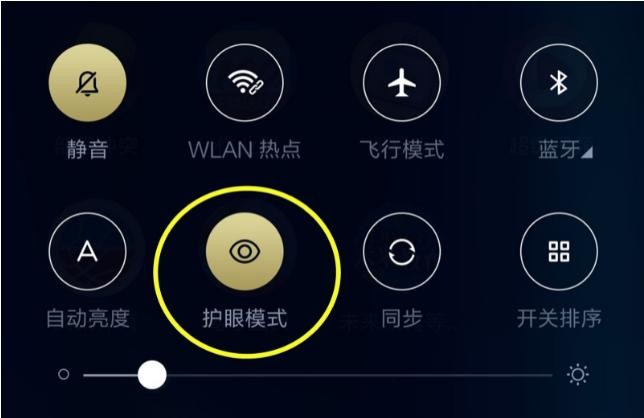This screenshot has height=418, width=644.
Task: Tap the airplane icon for 飞行模式
Action: pos(402,83)
